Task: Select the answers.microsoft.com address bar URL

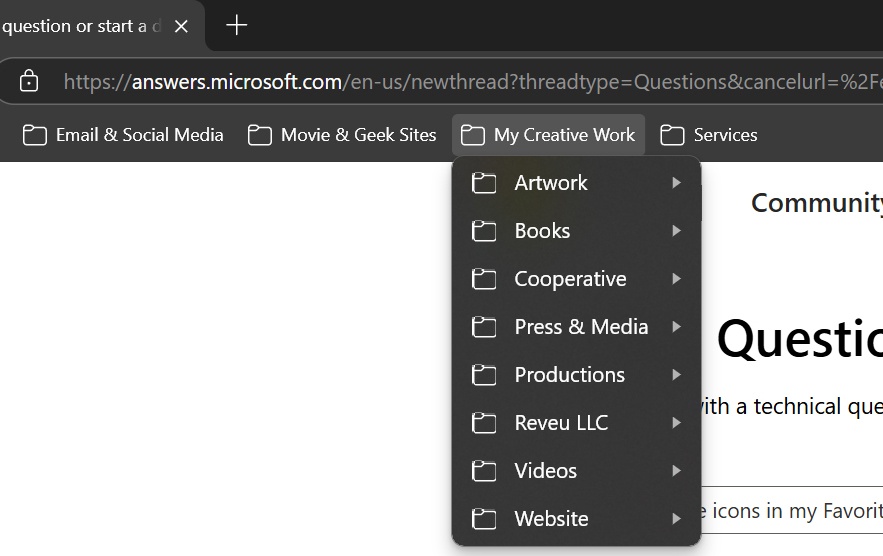Action: (472, 82)
